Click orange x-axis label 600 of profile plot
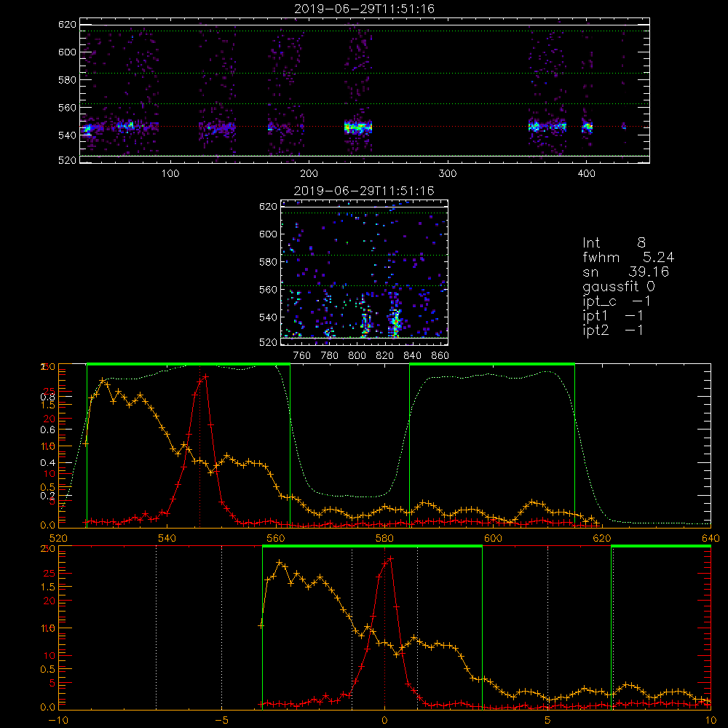The image size is (728, 728). click(493, 538)
